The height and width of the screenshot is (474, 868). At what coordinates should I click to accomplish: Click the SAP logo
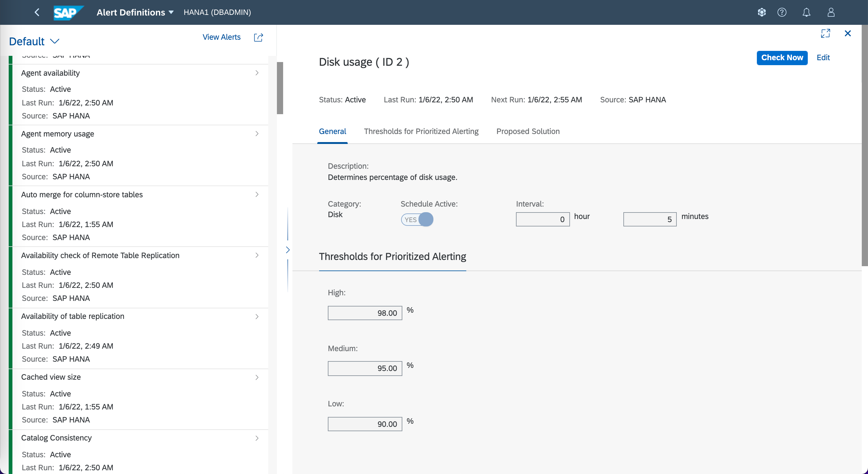coord(68,12)
